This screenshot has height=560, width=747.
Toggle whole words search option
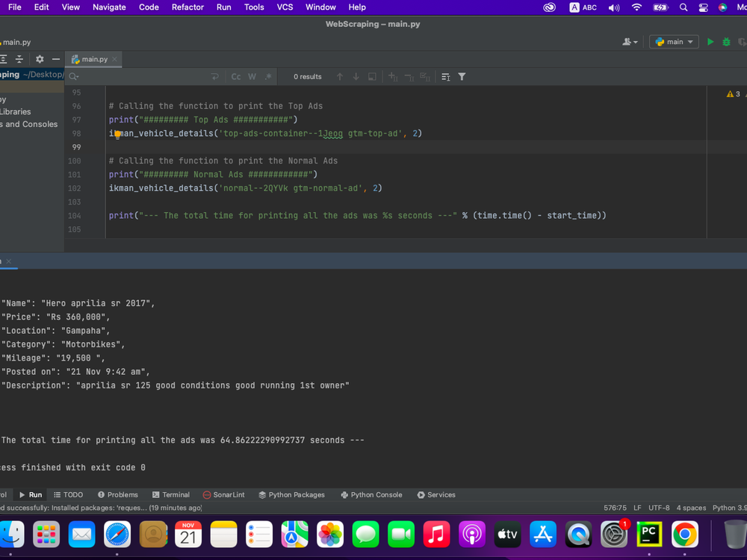tap(252, 76)
